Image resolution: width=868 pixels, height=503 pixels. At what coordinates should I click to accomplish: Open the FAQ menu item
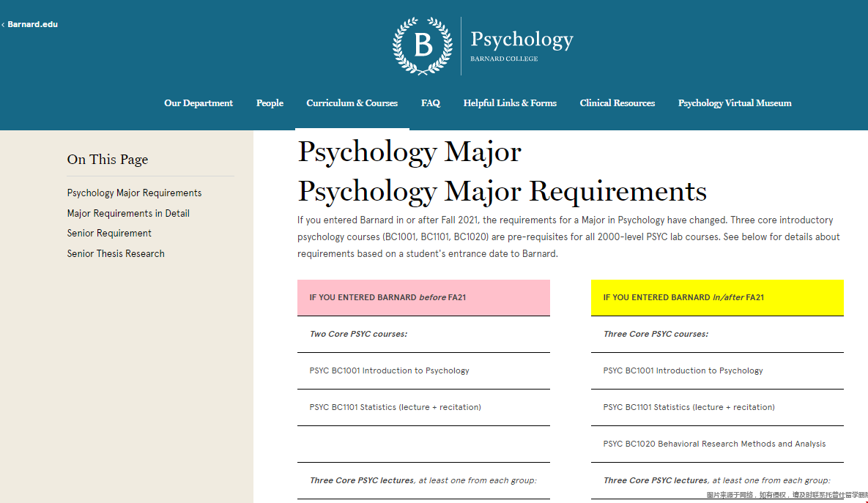click(x=430, y=103)
